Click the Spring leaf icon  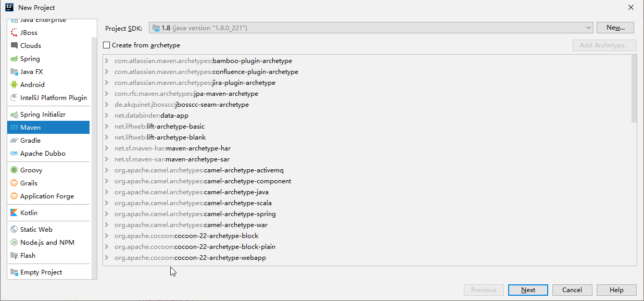pos(14,59)
